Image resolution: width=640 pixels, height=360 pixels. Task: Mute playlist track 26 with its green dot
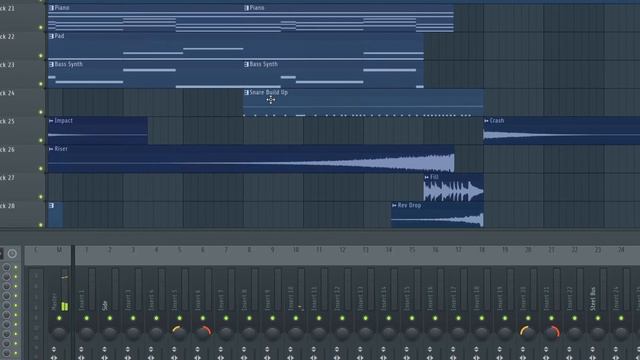[x=40, y=168]
